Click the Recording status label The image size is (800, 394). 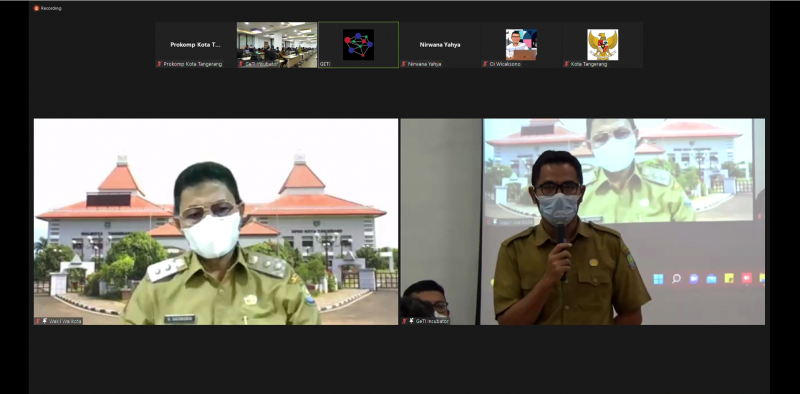pos(51,8)
